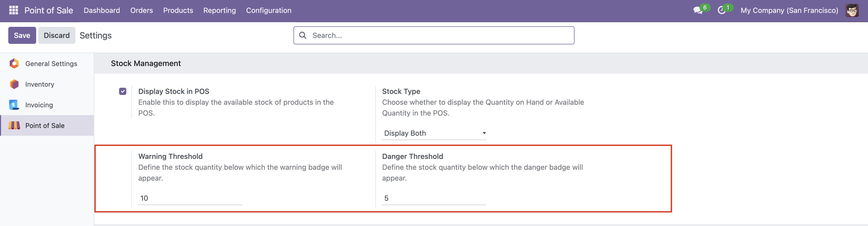The height and width of the screenshot is (226, 868).
Task: Open the Inventory settings section
Action: (x=40, y=84)
